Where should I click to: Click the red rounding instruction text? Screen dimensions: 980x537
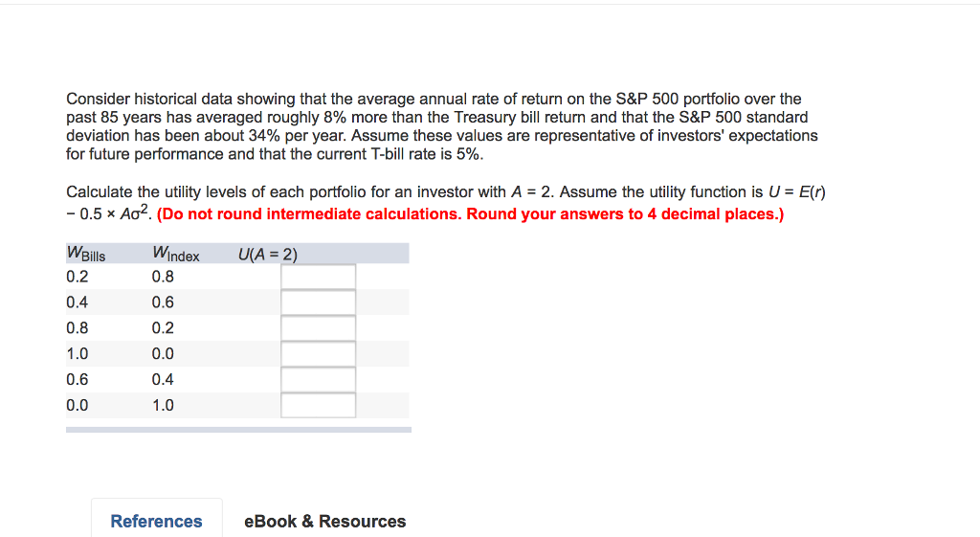[470, 213]
